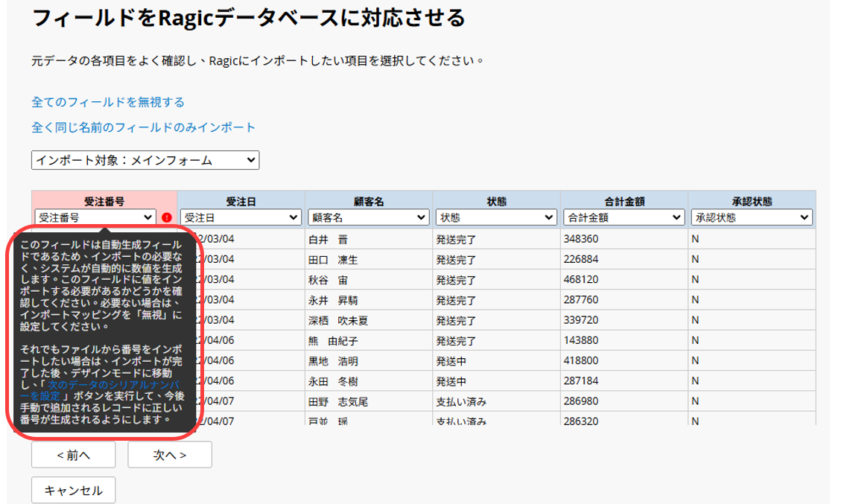This screenshot has width=844, height=504.
Task: Open the 受注日 mapping dropdown
Action: point(241,217)
